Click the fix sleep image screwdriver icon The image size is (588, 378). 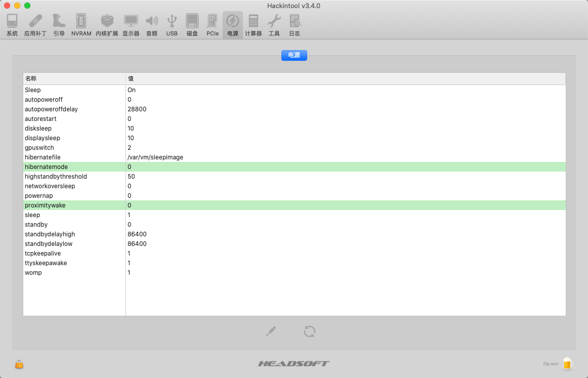pos(271,331)
